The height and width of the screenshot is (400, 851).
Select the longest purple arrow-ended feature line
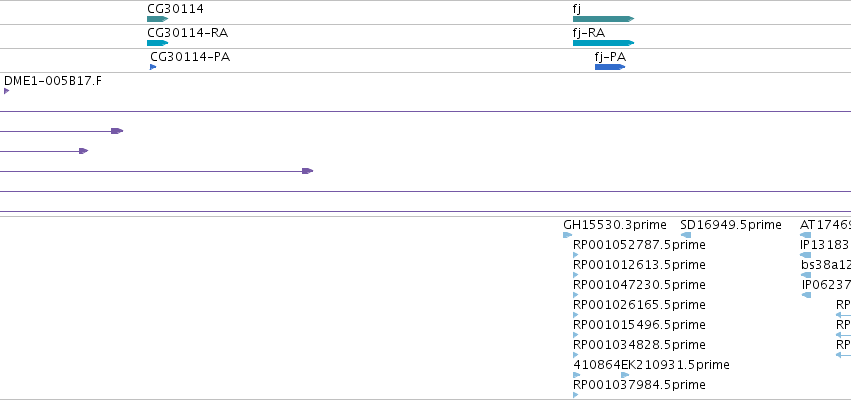156,171
